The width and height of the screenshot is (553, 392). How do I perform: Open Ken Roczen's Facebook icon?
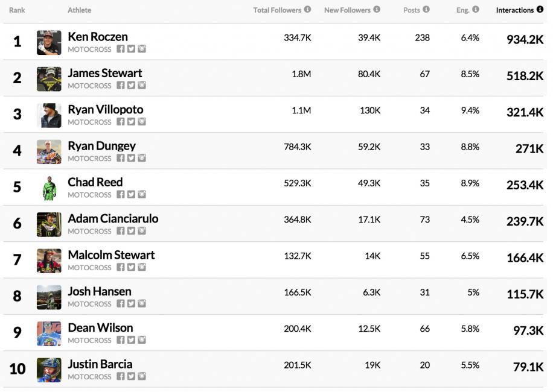[121, 49]
